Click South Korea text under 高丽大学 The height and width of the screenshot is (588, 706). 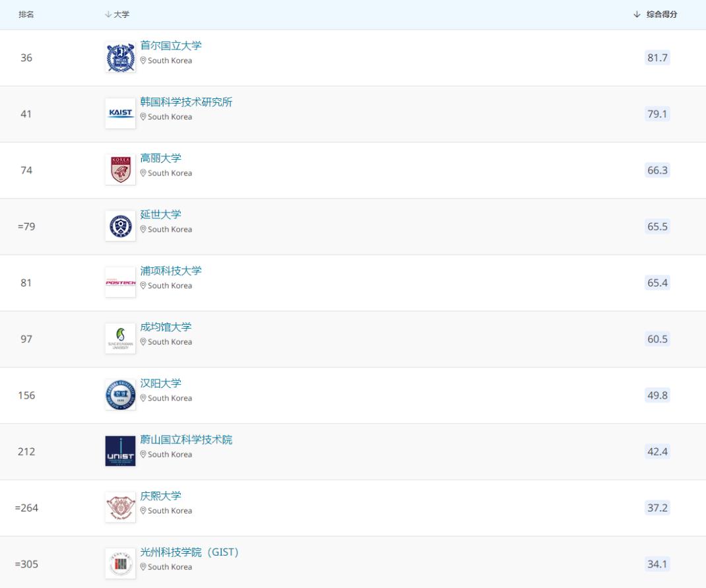[x=170, y=173]
